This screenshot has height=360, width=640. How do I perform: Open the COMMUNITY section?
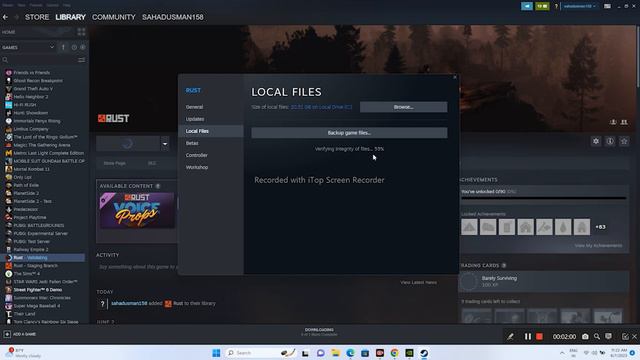pos(113,17)
